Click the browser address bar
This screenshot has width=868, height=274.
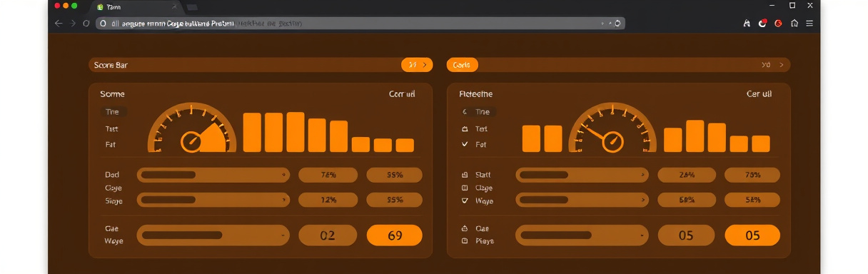(360, 23)
